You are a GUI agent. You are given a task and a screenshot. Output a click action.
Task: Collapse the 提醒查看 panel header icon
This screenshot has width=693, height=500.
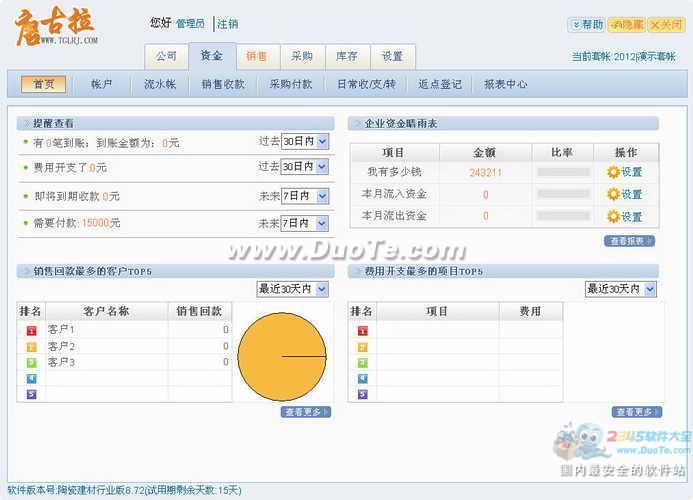click(x=25, y=123)
